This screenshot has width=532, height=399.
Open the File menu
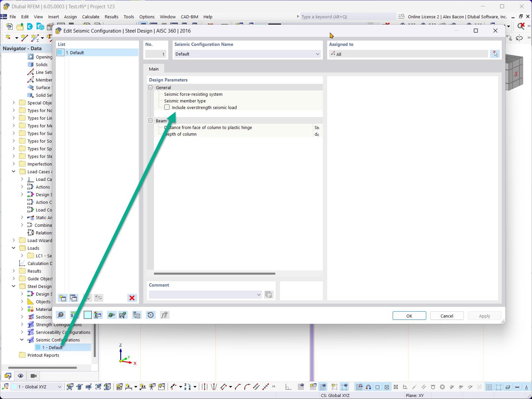(x=13, y=17)
